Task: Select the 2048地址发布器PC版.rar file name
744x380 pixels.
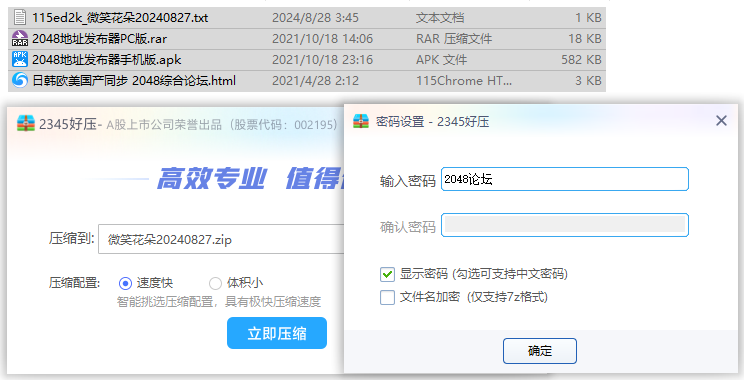Action: click(100, 39)
